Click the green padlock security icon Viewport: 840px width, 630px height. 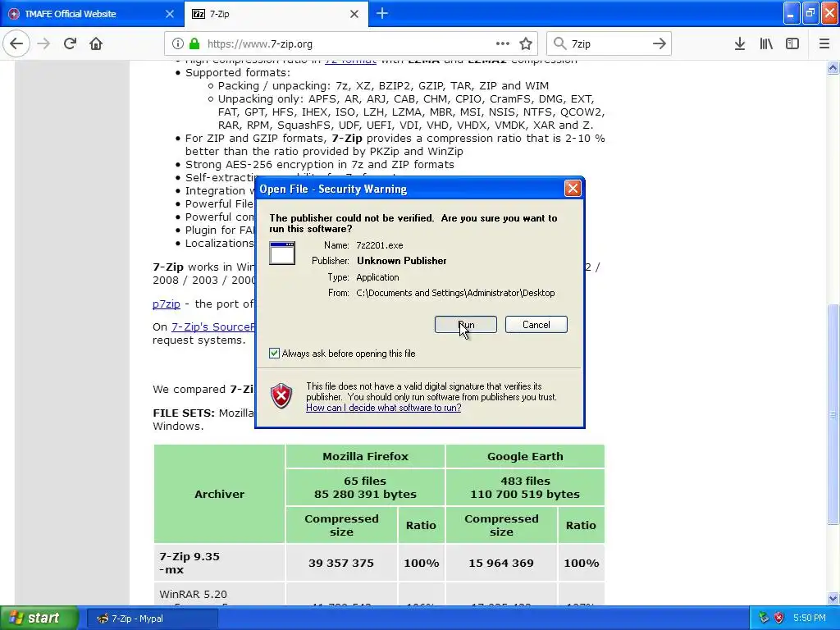(x=194, y=43)
